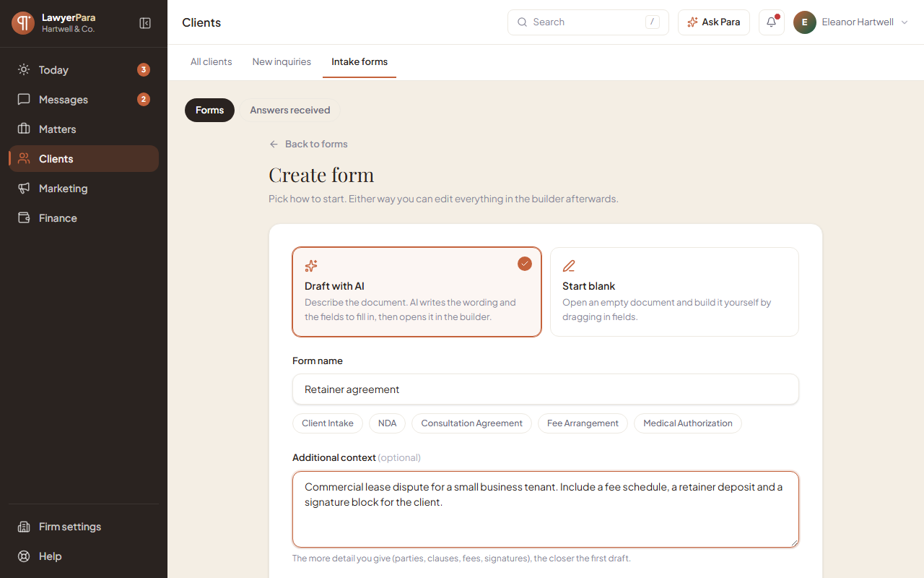
Task: Apply the NDA name suggestion
Action: (388, 423)
